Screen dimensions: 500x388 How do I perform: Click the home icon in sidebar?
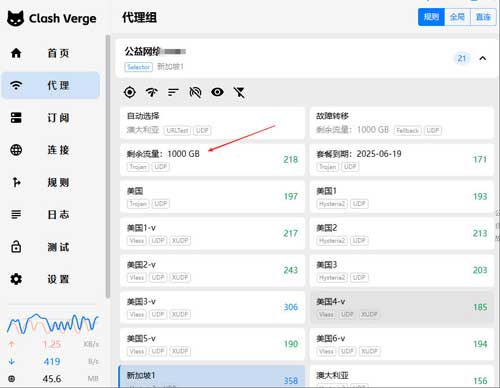click(x=16, y=53)
